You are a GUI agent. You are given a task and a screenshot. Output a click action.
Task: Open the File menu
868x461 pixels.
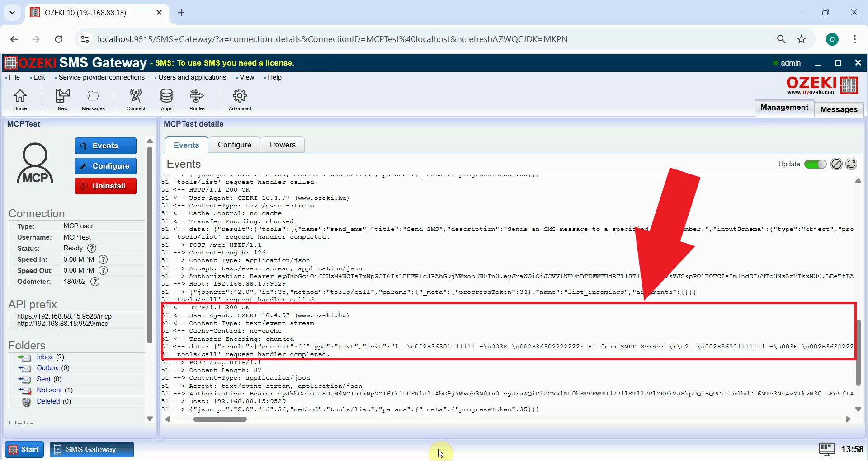coord(14,77)
